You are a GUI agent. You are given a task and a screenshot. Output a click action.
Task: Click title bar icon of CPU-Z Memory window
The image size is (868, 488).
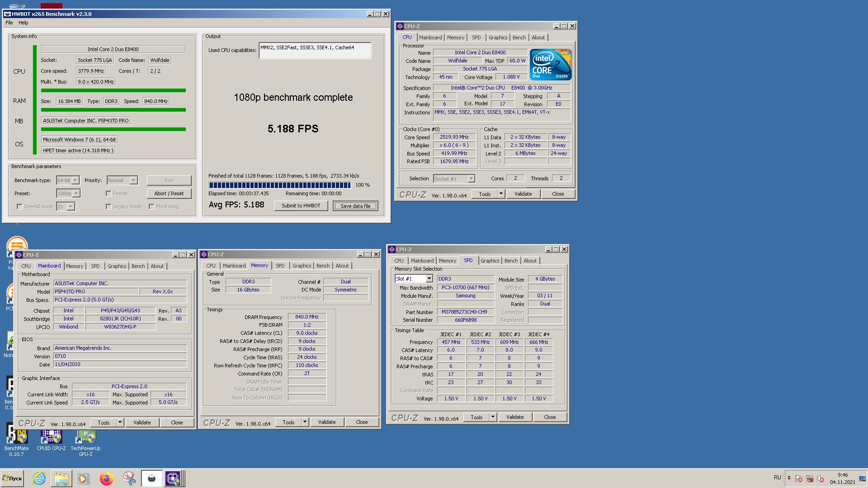click(204, 254)
